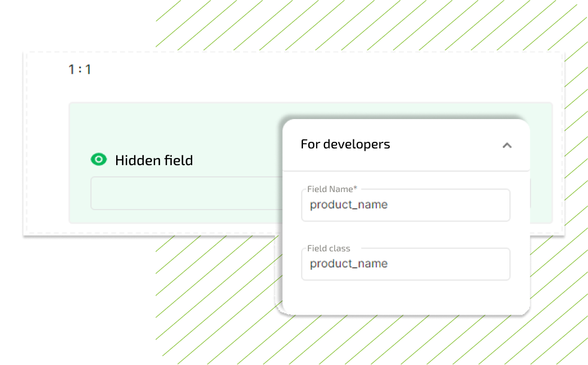
Task: Select the 1 : 1 column ratio label
Action: click(80, 69)
